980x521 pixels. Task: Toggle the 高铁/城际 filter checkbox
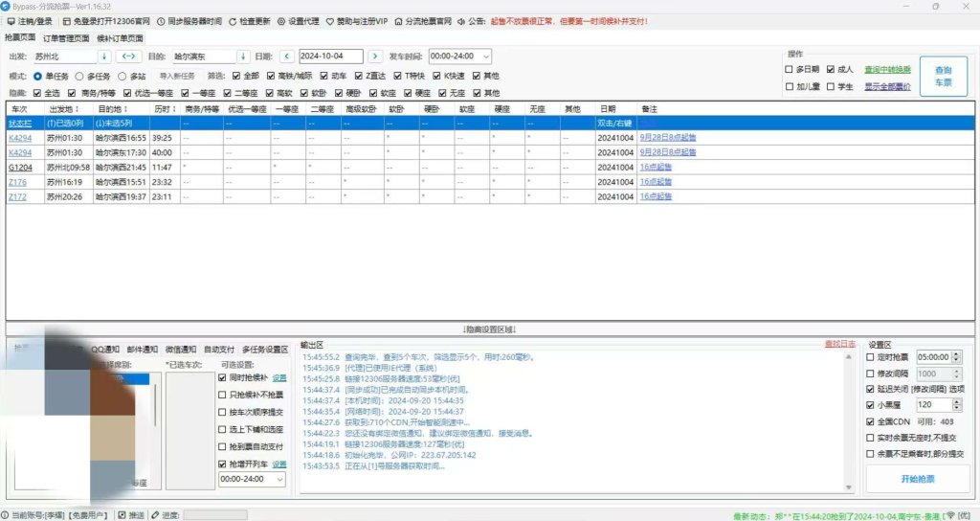point(271,76)
